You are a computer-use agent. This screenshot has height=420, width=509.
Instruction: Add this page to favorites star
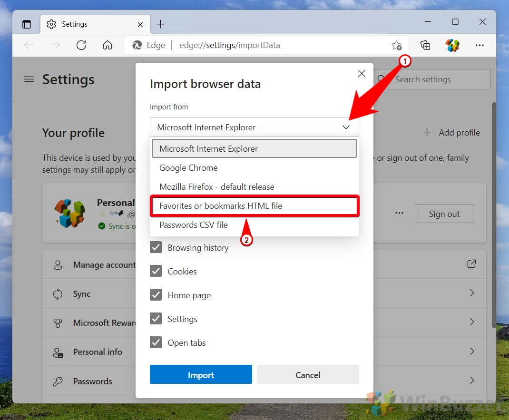click(x=397, y=46)
